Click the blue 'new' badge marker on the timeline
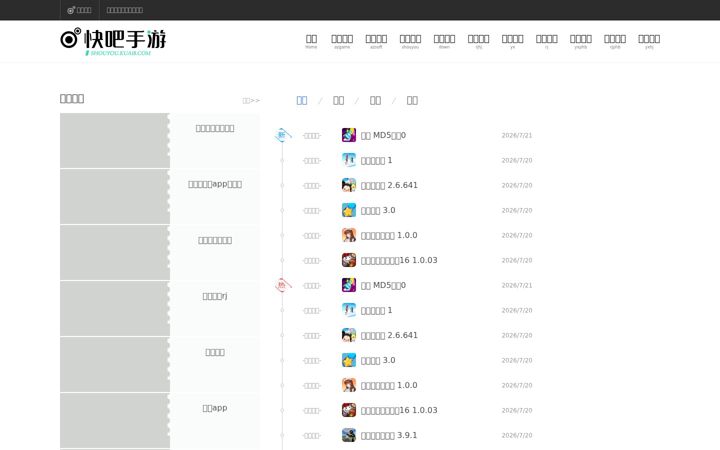 point(282,135)
